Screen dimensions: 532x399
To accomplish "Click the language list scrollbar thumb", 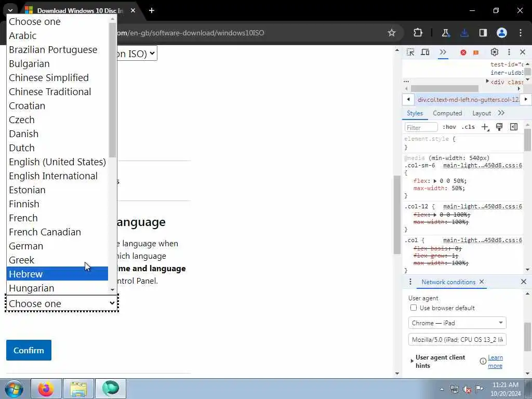I will [112, 90].
